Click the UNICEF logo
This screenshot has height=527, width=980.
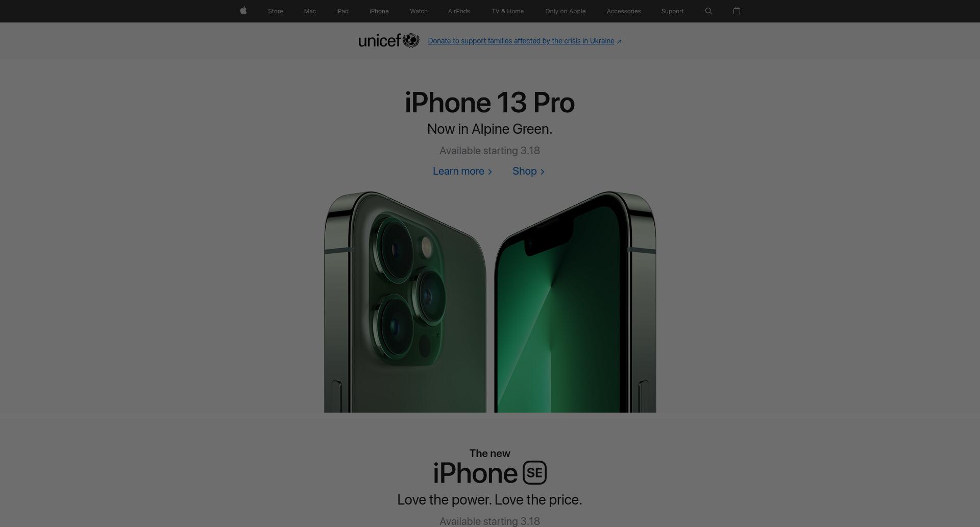pyautogui.click(x=389, y=40)
